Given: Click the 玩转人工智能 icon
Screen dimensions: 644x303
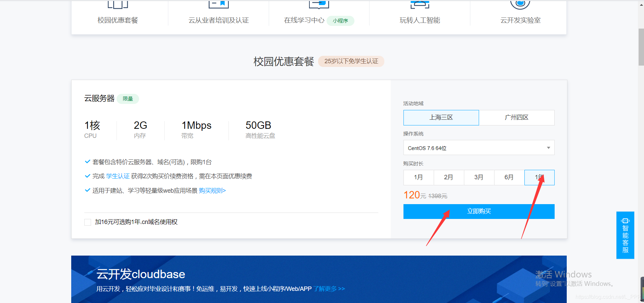Looking at the screenshot, I should [x=419, y=4].
